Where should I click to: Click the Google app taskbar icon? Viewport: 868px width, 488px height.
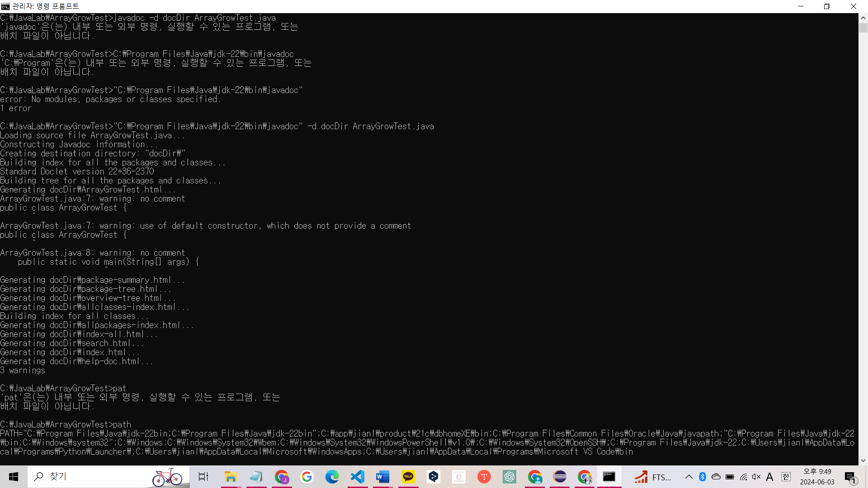(x=307, y=477)
